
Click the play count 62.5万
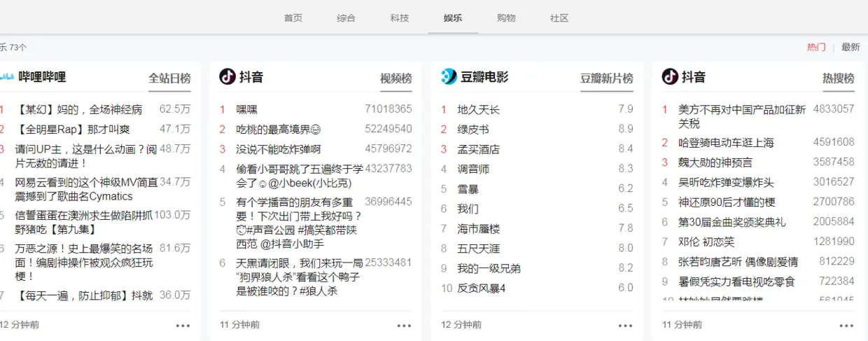(175, 109)
